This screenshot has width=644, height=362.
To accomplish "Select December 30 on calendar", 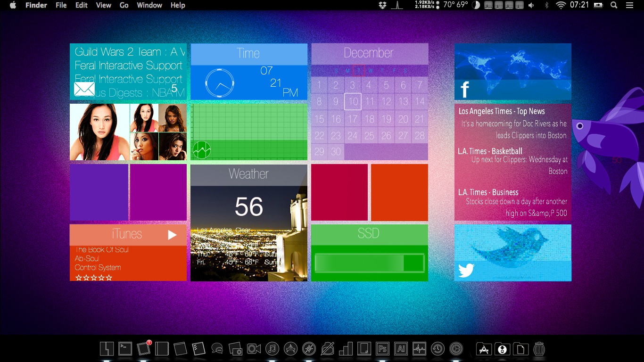I will pyautogui.click(x=336, y=152).
